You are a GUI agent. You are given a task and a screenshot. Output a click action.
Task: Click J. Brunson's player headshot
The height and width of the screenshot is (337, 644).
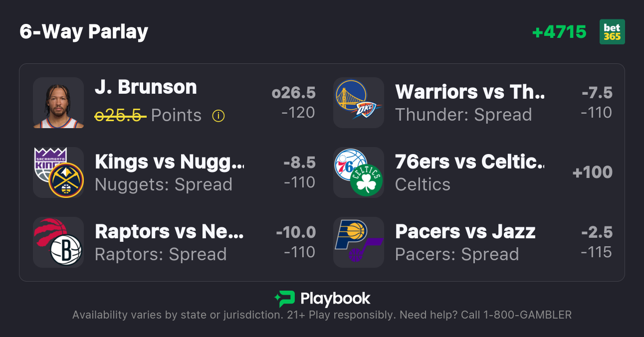[58, 103]
